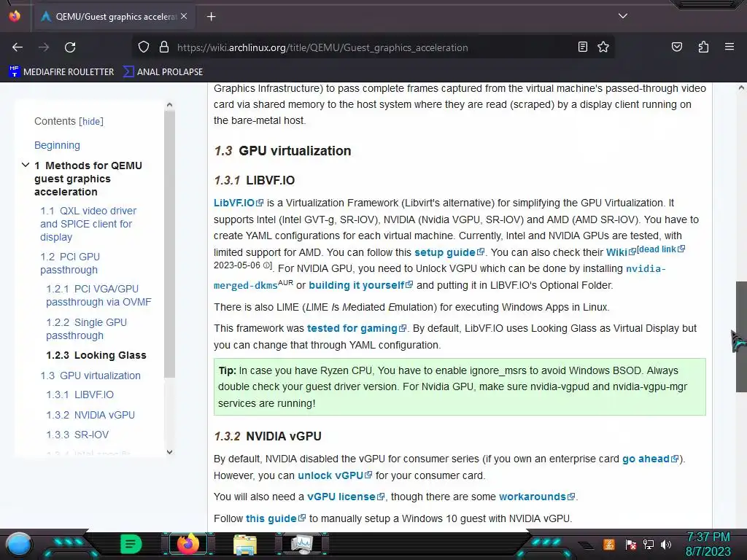Click the forward navigation arrow

coord(44,47)
